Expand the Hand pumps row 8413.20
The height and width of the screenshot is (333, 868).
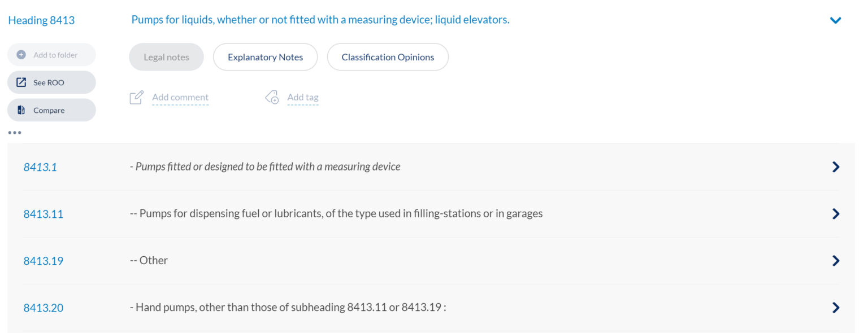click(x=835, y=307)
